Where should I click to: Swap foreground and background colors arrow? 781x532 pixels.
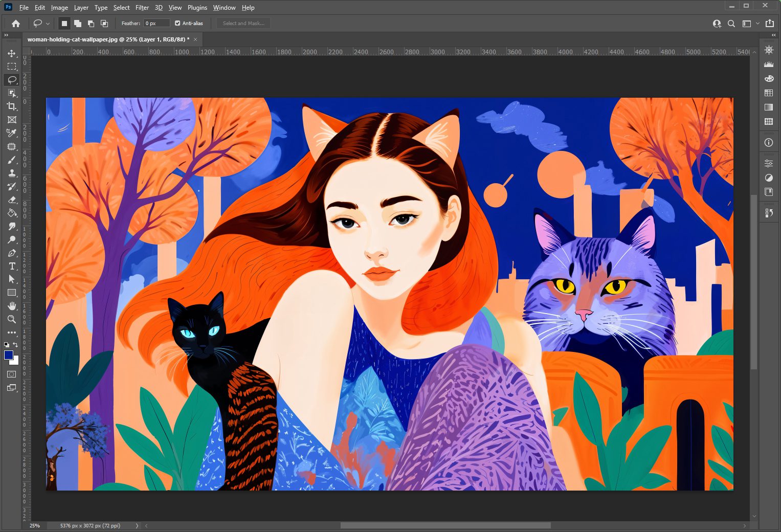16,345
